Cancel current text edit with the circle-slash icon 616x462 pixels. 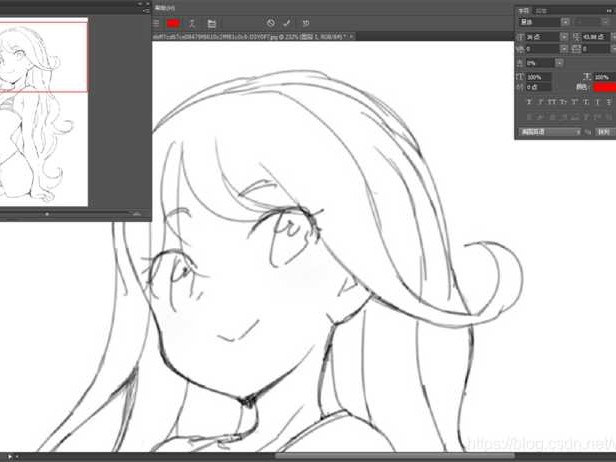tap(270, 22)
